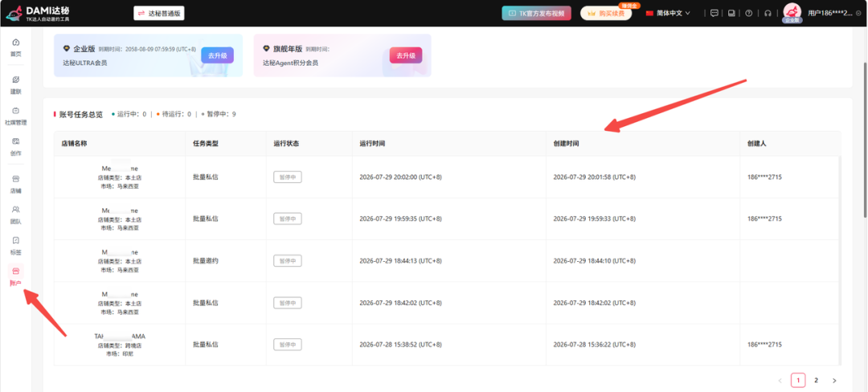Open the 简体中文 language dropdown

tap(669, 14)
